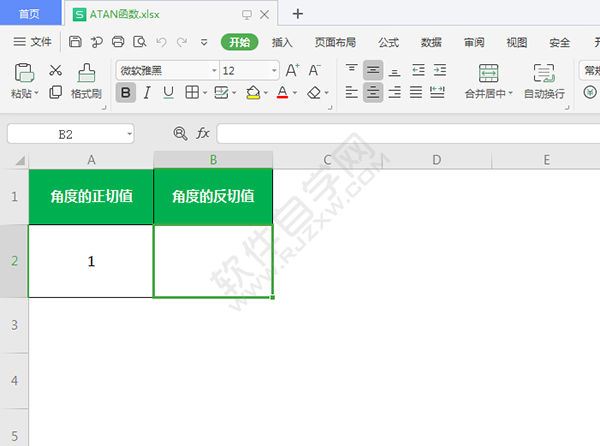The height and width of the screenshot is (446, 600).
Task: Click the fill color bucket icon
Action: [253, 93]
